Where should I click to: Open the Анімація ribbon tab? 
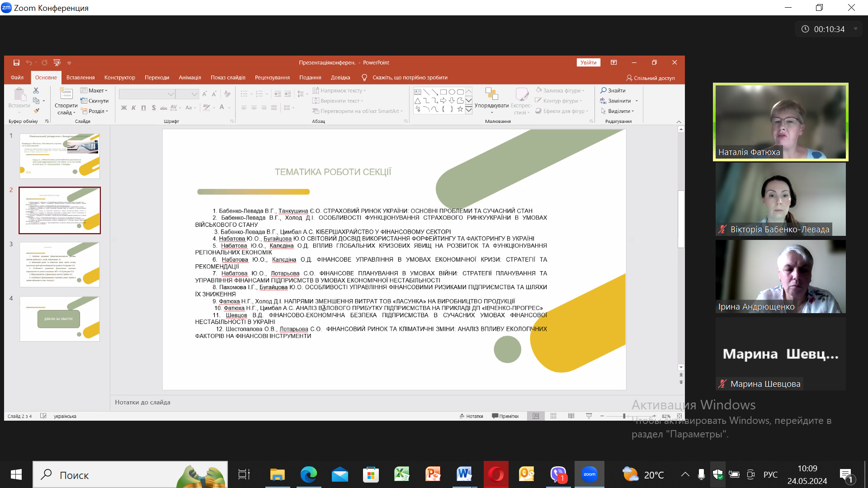[x=190, y=78]
